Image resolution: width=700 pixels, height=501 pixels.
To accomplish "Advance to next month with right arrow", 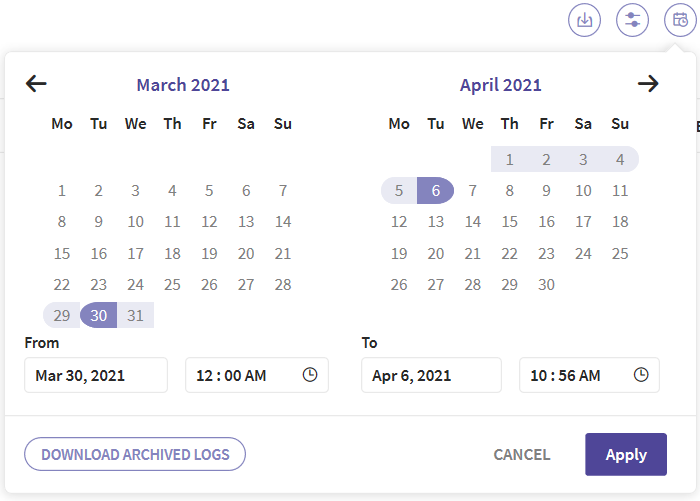I will coord(648,84).
